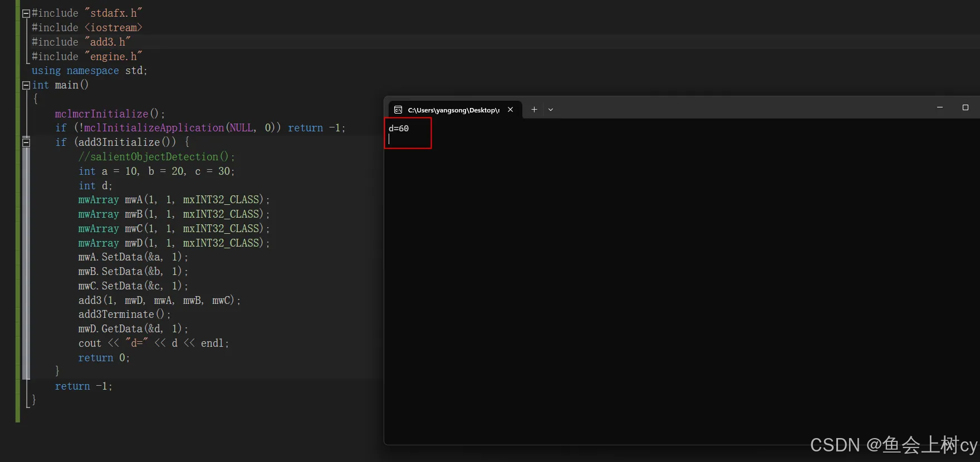Collapse the if (add3Initialize()) block
The height and width of the screenshot is (462, 980).
click(x=26, y=142)
